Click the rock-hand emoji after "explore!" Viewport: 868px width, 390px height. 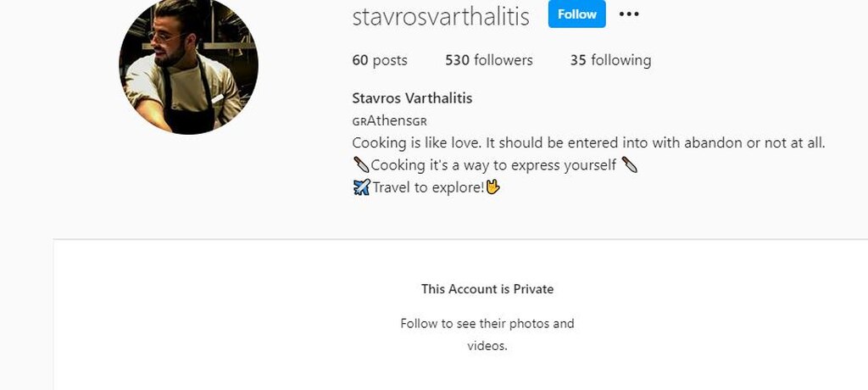[492, 187]
